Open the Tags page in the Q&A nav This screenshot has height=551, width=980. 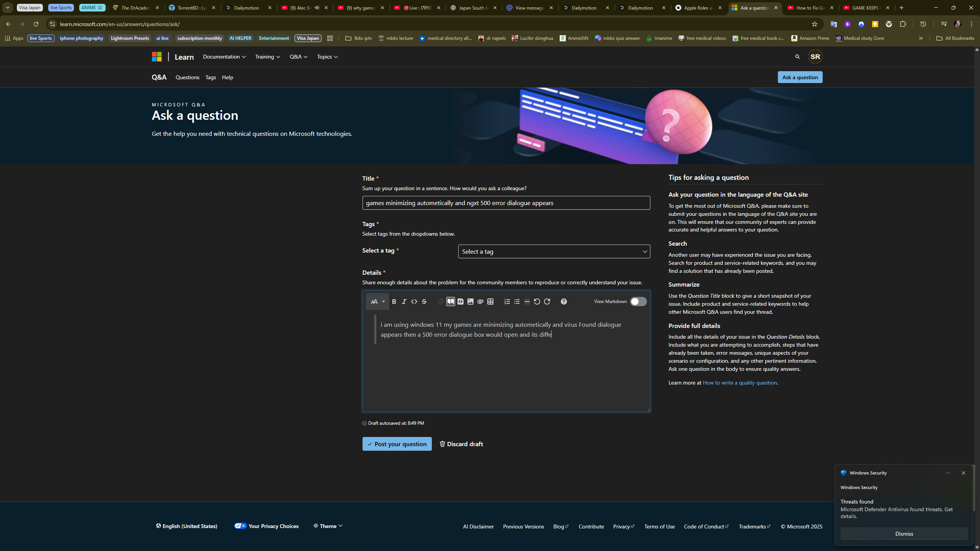click(211, 77)
